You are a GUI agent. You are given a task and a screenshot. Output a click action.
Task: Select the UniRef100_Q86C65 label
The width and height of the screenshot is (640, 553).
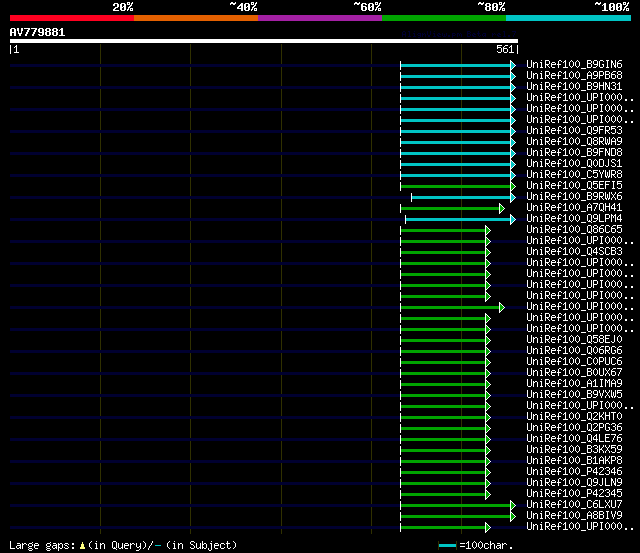coord(574,229)
